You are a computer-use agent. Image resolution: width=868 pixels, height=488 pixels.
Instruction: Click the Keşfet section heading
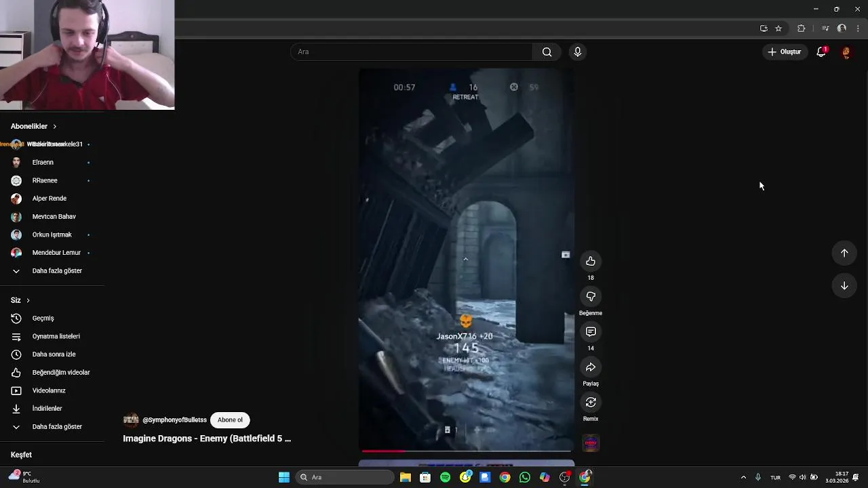[x=21, y=455]
